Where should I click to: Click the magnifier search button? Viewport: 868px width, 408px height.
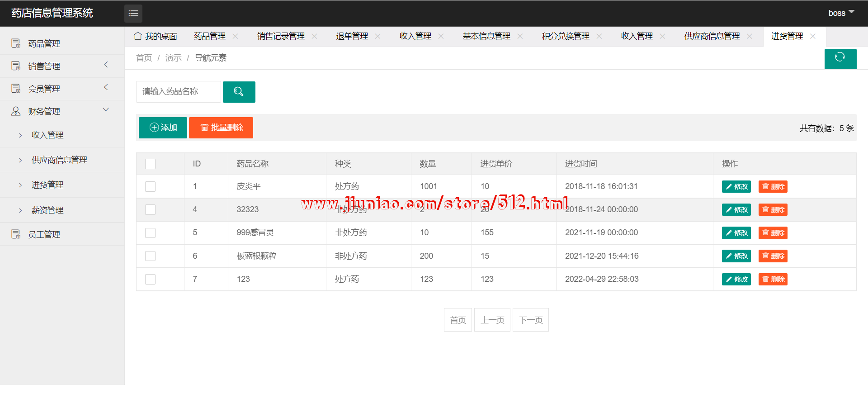point(239,92)
